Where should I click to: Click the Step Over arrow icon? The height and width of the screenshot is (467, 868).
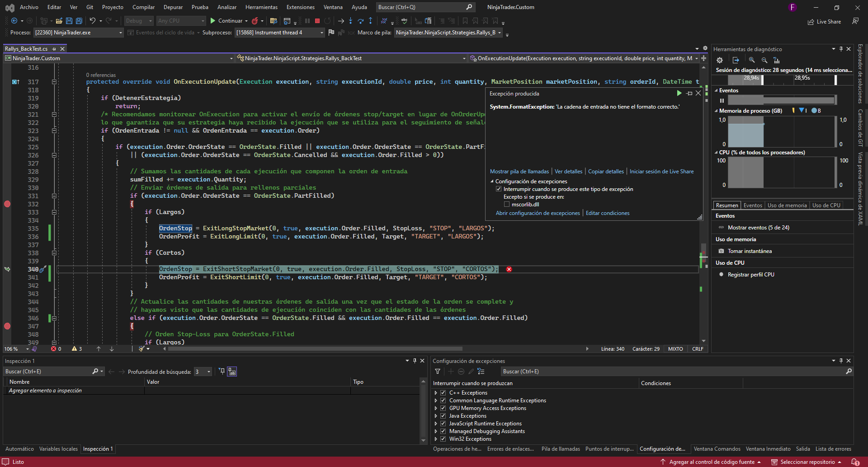[x=360, y=21]
